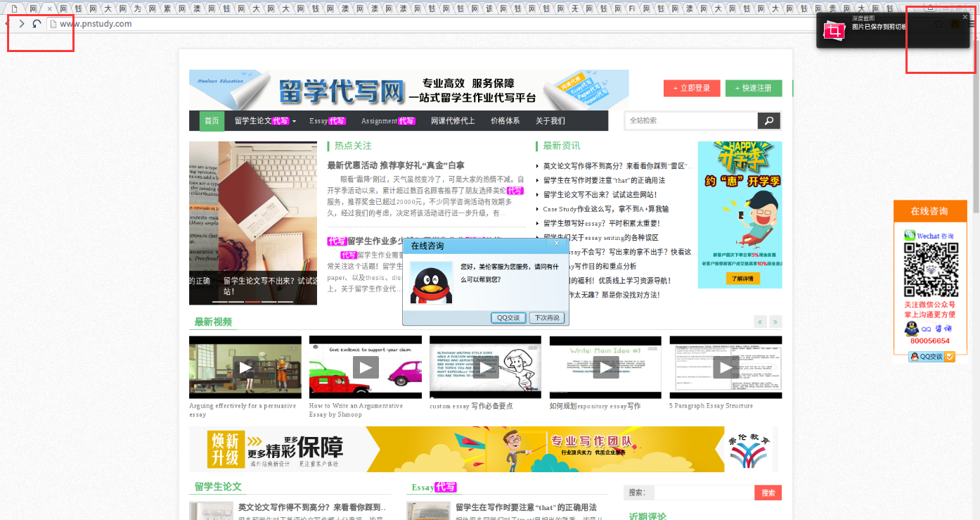Open the Essay代写 section heading
The image size is (980, 520).
(434, 487)
